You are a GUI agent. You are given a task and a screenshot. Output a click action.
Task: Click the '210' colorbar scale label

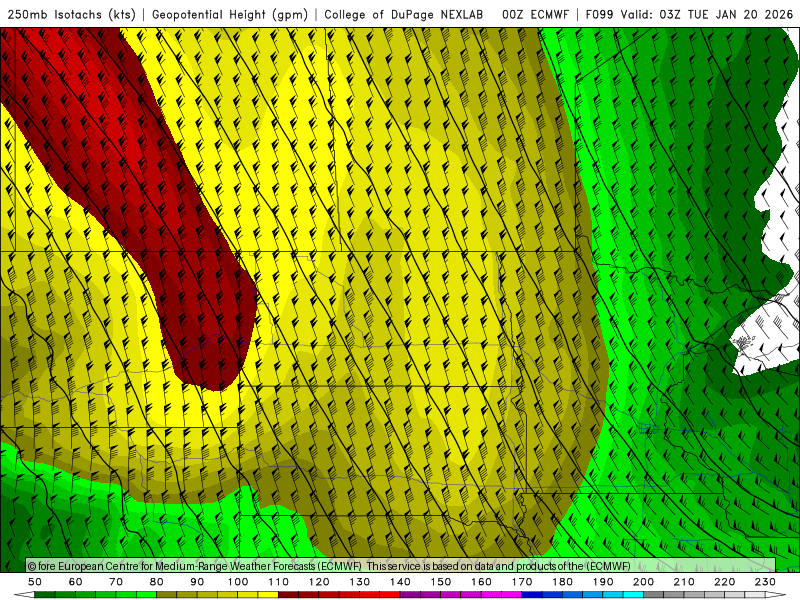click(x=684, y=582)
